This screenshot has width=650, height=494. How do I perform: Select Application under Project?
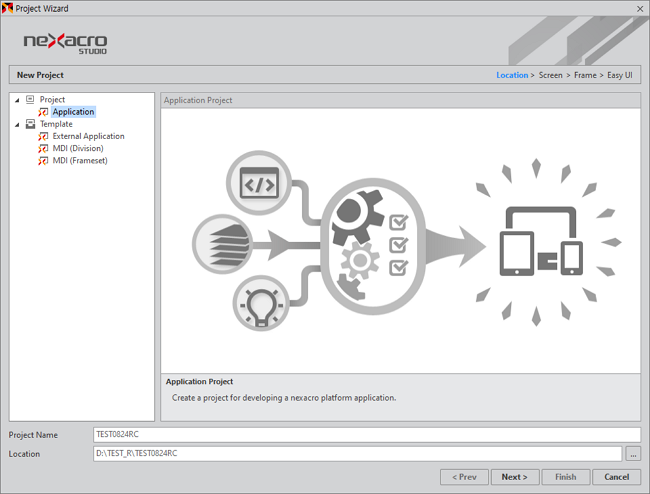(73, 112)
